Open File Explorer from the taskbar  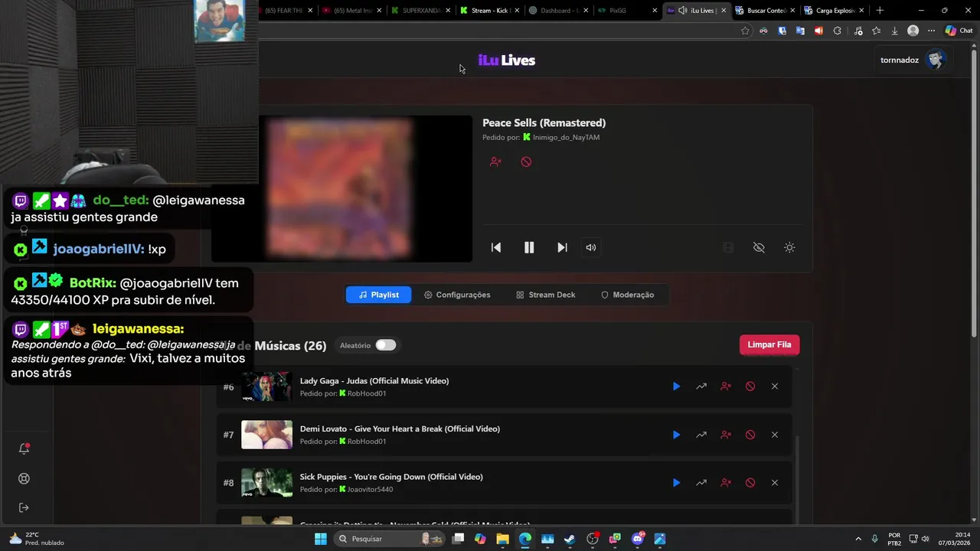502,539
